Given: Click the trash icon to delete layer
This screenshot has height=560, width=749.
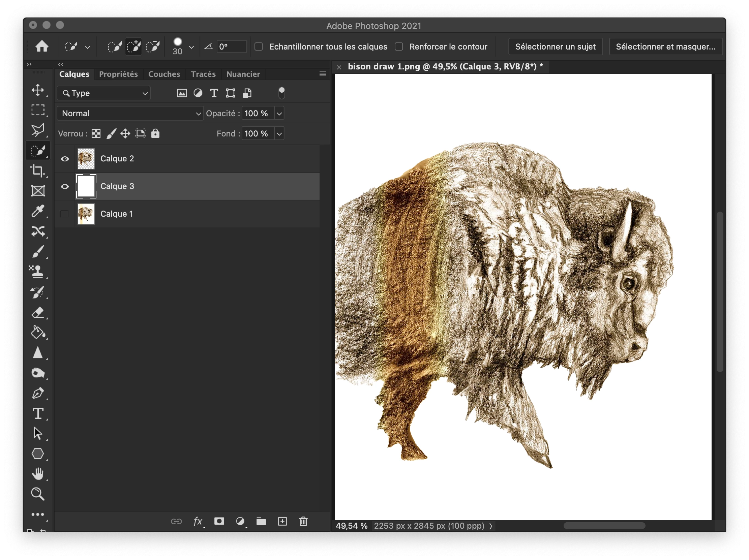Looking at the screenshot, I should pos(303,522).
